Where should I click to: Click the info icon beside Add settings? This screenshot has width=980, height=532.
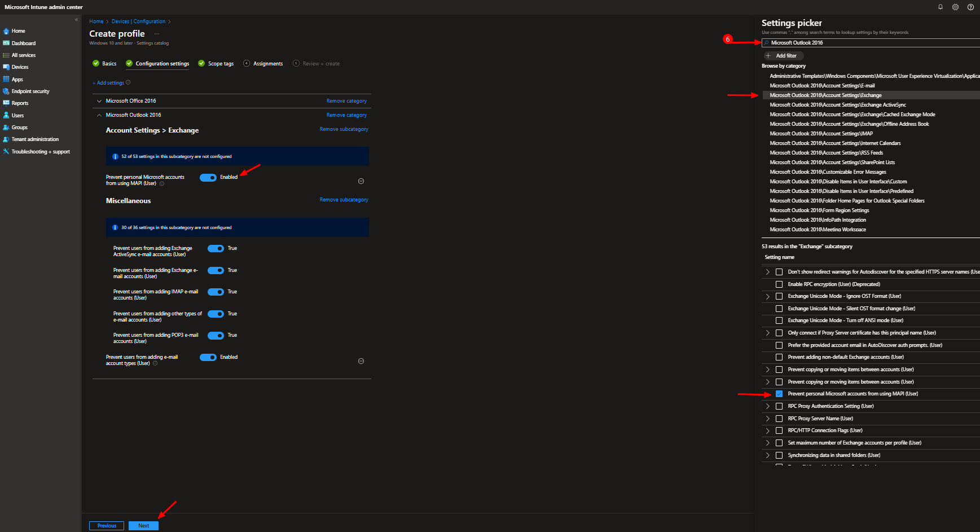click(x=128, y=82)
